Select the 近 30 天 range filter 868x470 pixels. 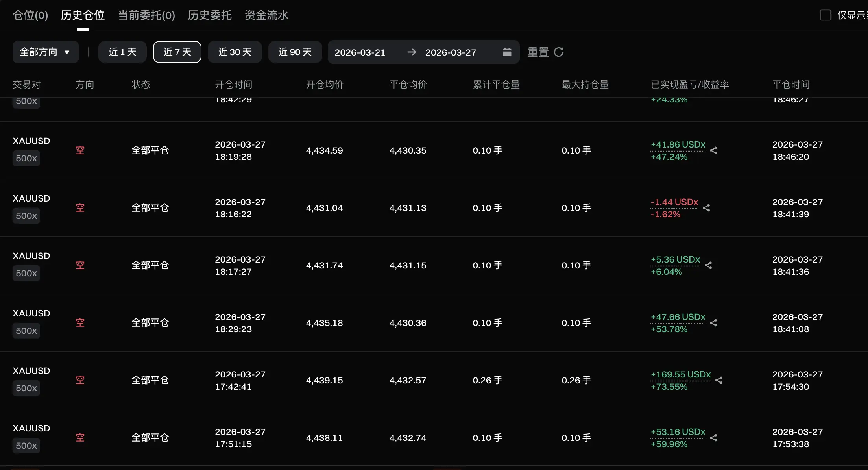point(235,52)
